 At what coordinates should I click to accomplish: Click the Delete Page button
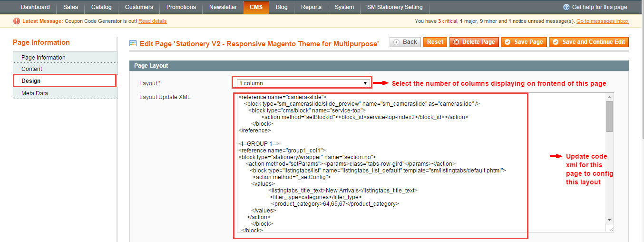click(x=474, y=42)
